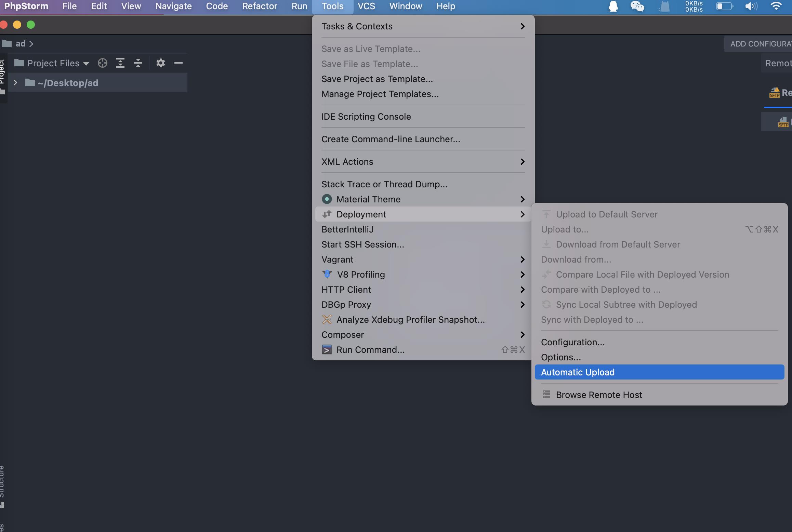Select Save Project as Template
This screenshot has width=792, height=532.
(423, 79)
